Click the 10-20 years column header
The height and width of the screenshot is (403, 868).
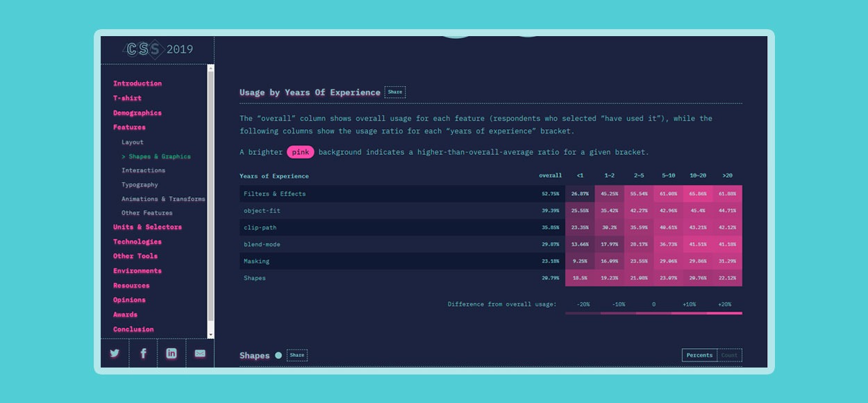tap(698, 176)
